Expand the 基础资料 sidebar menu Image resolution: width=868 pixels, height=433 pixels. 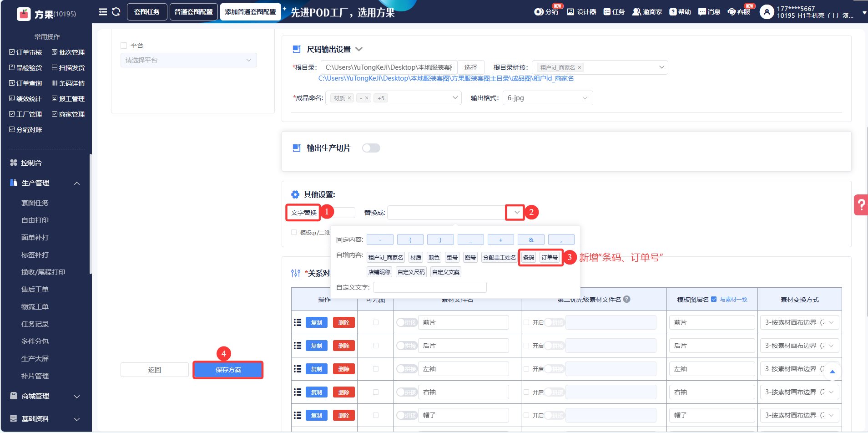[77, 419]
